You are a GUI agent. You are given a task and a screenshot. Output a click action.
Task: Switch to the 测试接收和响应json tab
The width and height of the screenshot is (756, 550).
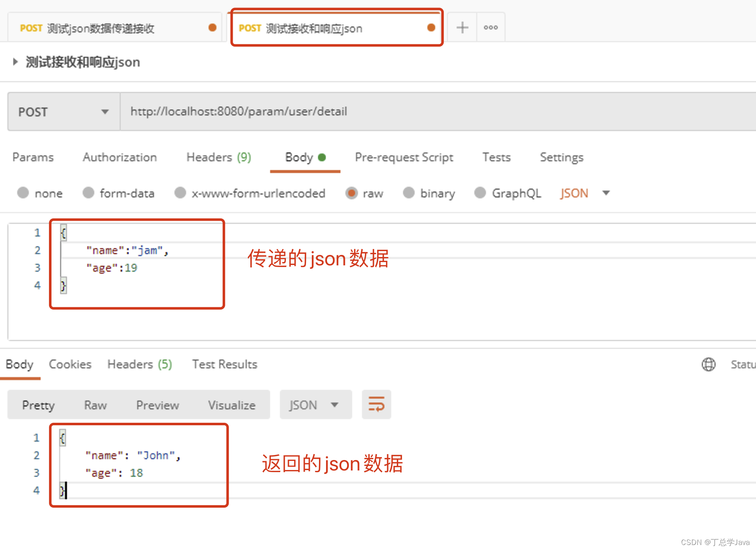pos(337,28)
